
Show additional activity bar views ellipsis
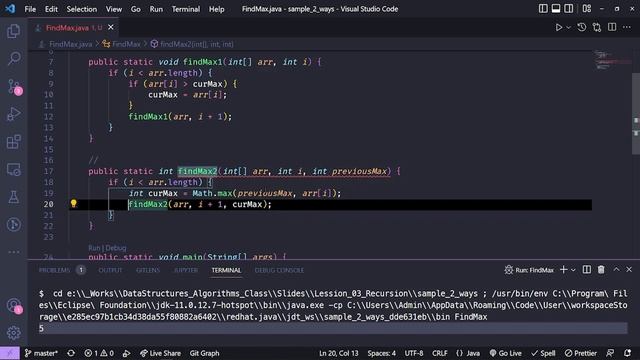coord(13,252)
